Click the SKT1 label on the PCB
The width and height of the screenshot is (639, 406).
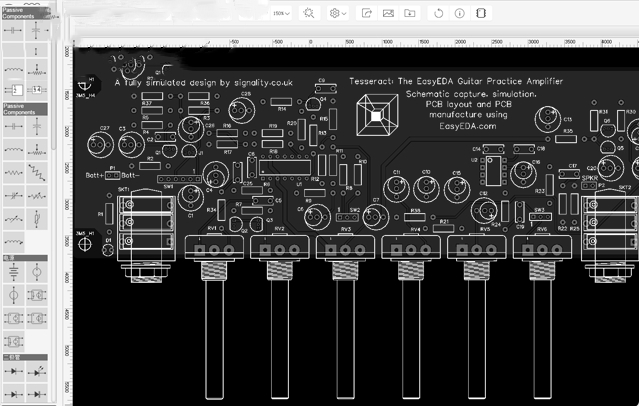point(123,190)
